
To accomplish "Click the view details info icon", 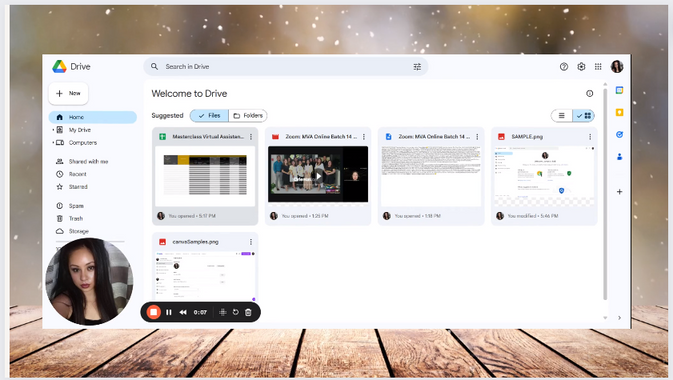I will [589, 93].
